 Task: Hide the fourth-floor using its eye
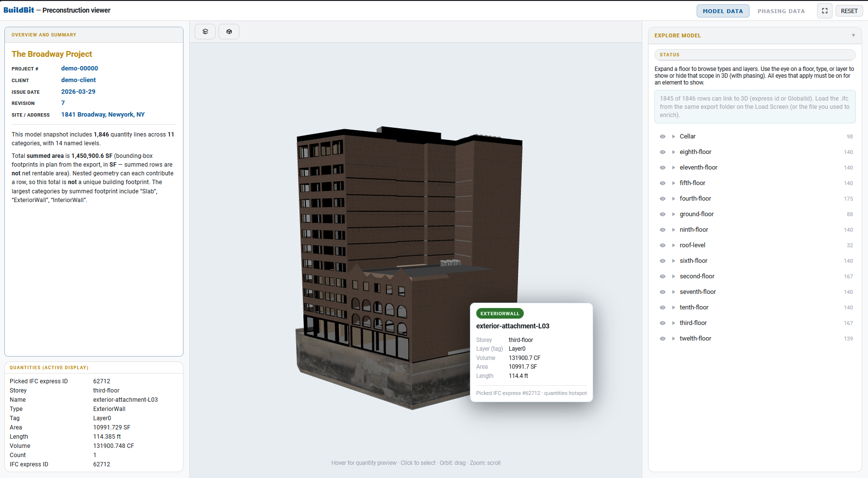click(x=662, y=199)
